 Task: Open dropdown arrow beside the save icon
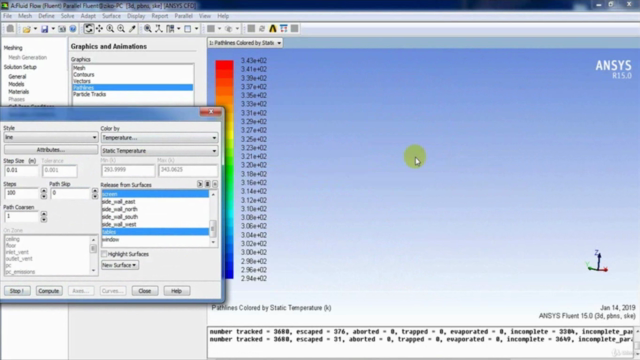(53, 29)
